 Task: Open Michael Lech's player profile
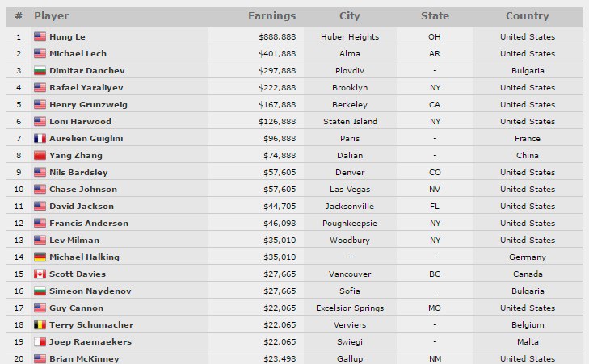pos(76,53)
